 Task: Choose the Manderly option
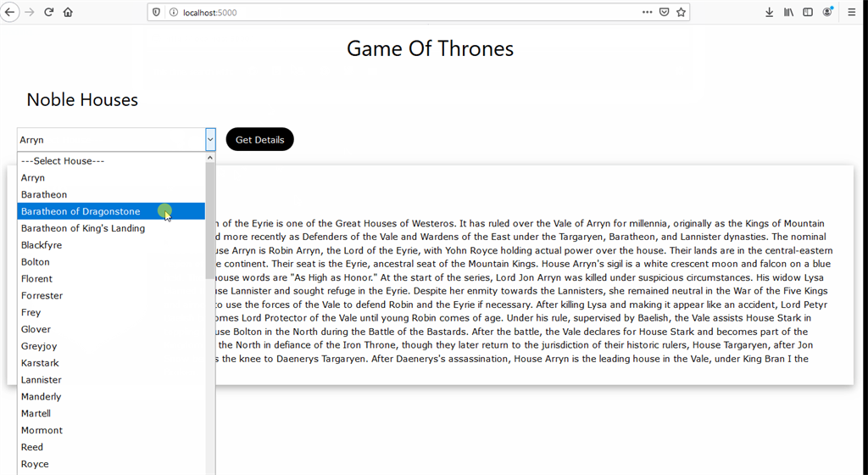pyautogui.click(x=111, y=396)
